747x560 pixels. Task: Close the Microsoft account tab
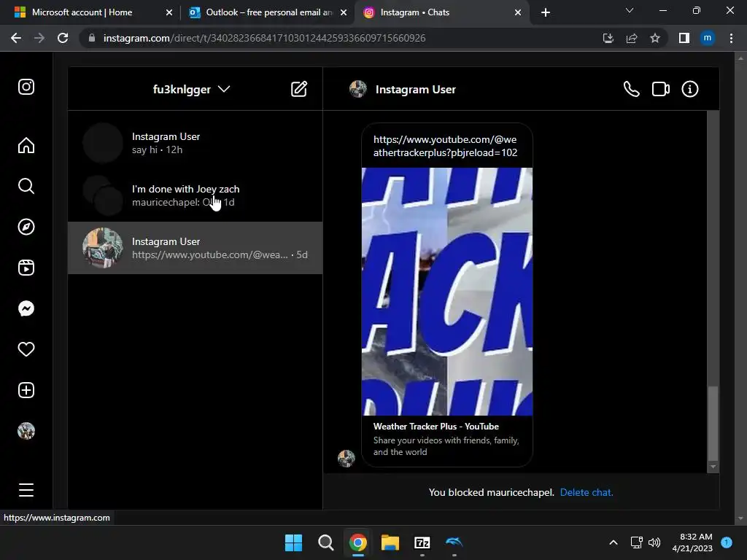(169, 12)
